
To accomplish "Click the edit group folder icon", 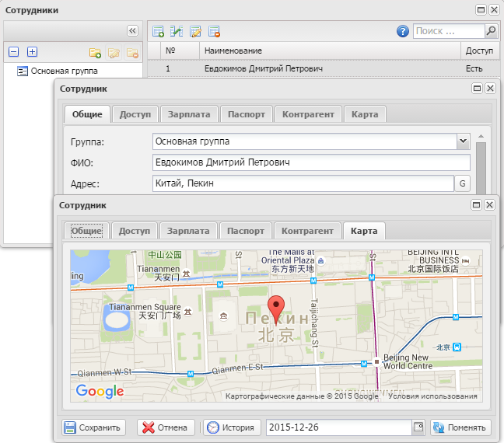I will pos(114,52).
